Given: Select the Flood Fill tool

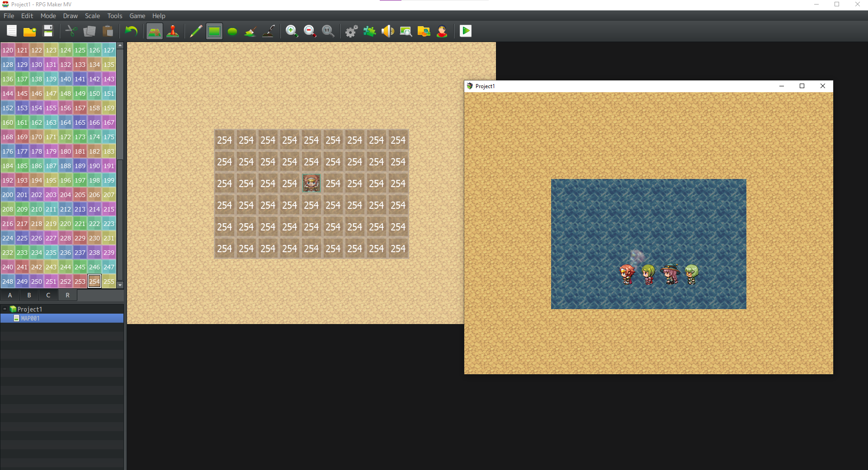Looking at the screenshot, I should (x=250, y=31).
